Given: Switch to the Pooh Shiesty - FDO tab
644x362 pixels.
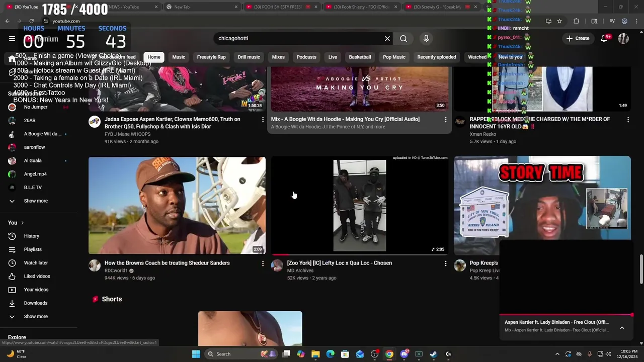Looking at the screenshot, I should point(361,7).
